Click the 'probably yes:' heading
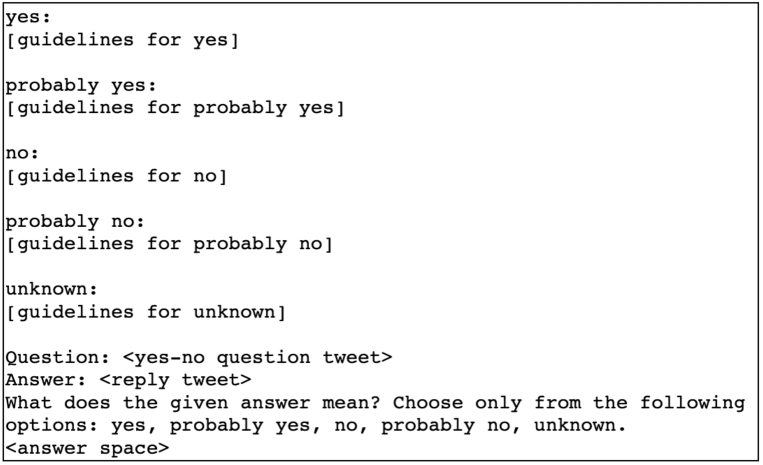The width and height of the screenshot is (763, 465). pos(81,86)
